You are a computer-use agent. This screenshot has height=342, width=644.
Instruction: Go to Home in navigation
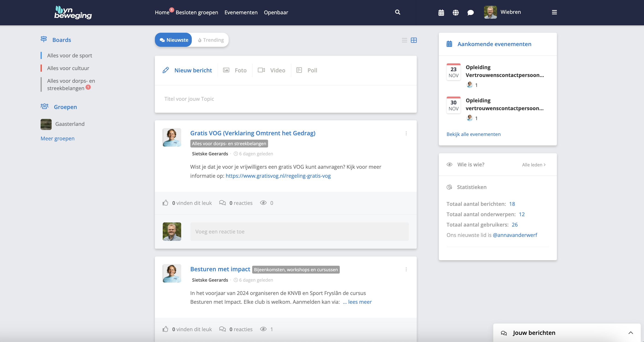click(x=162, y=12)
